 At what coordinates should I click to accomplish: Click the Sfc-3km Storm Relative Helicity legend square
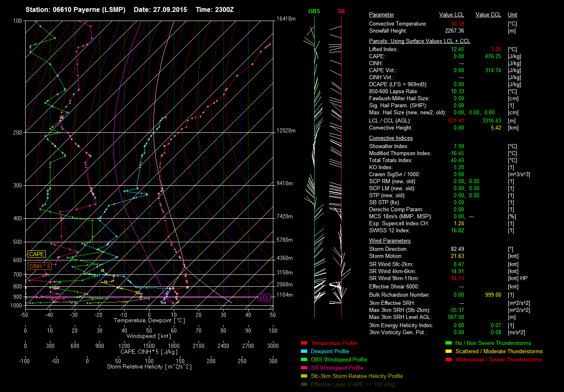point(304,376)
